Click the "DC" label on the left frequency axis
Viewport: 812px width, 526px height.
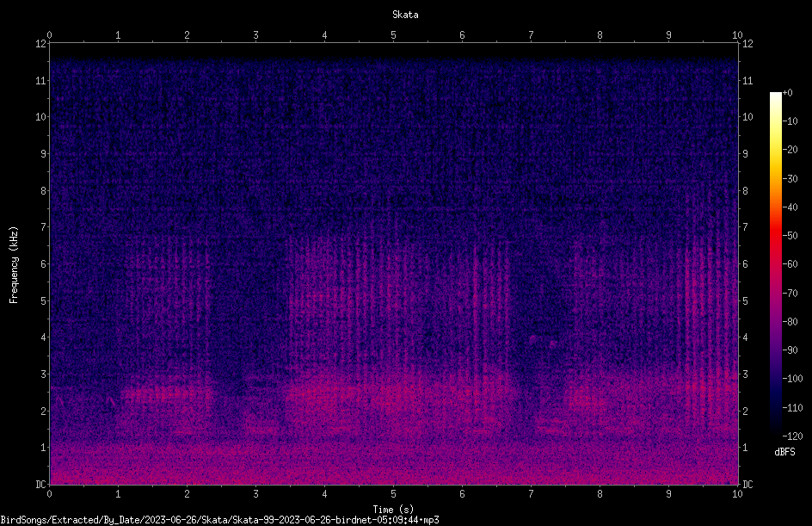pyautogui.click(x=40, y=485)
